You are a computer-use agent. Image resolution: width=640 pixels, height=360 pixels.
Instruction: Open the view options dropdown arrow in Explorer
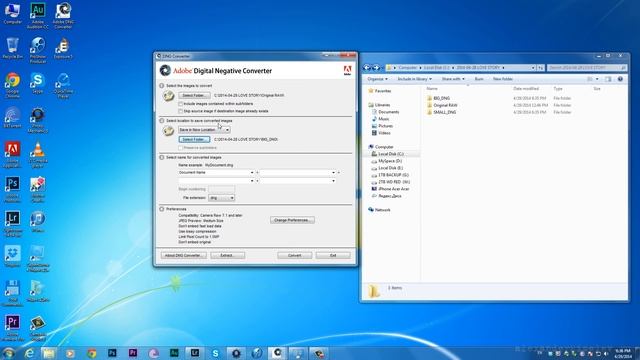click(x=597, y=79)
